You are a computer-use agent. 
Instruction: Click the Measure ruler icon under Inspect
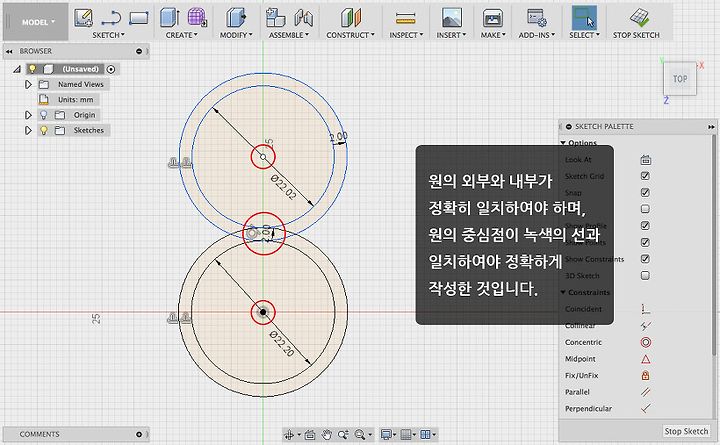tap(406, 18)
